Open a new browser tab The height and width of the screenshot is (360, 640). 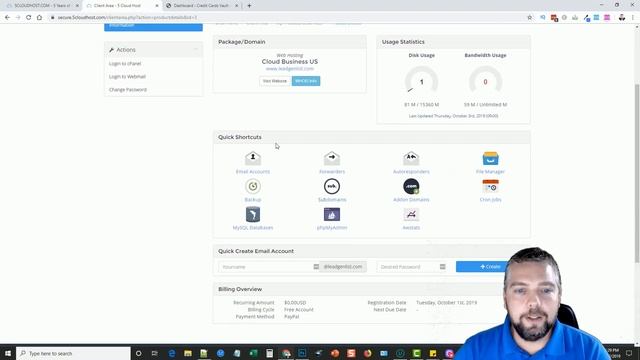249,6
